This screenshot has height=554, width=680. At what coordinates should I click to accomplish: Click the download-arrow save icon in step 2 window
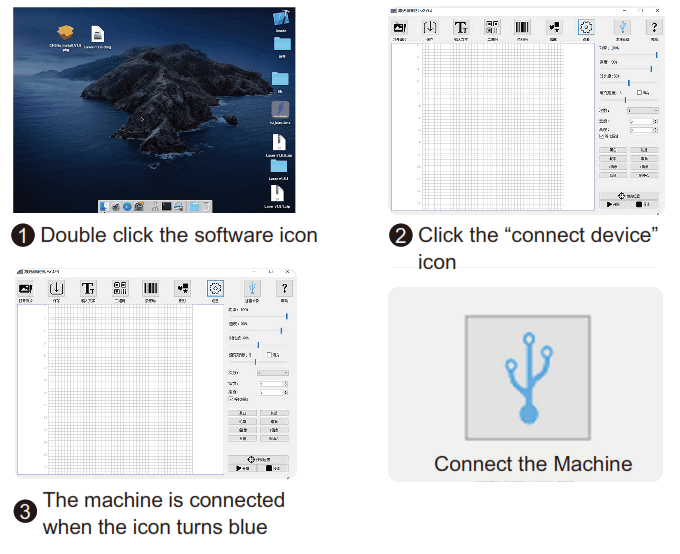430,27
